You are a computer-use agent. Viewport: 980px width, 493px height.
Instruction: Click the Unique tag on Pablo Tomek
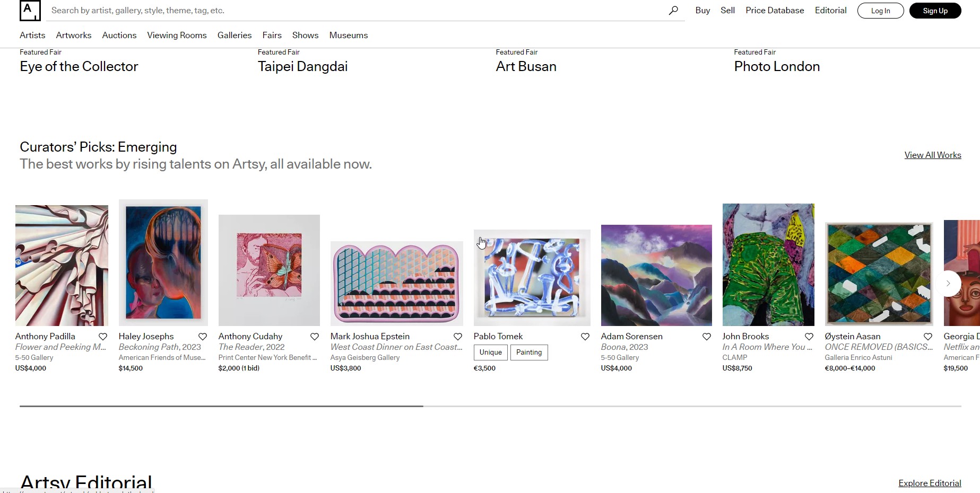[491, 353]
